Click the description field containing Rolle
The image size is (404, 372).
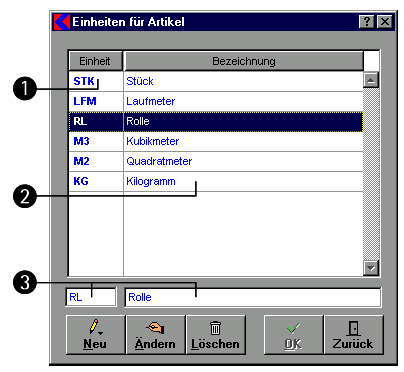click(253, 297)
